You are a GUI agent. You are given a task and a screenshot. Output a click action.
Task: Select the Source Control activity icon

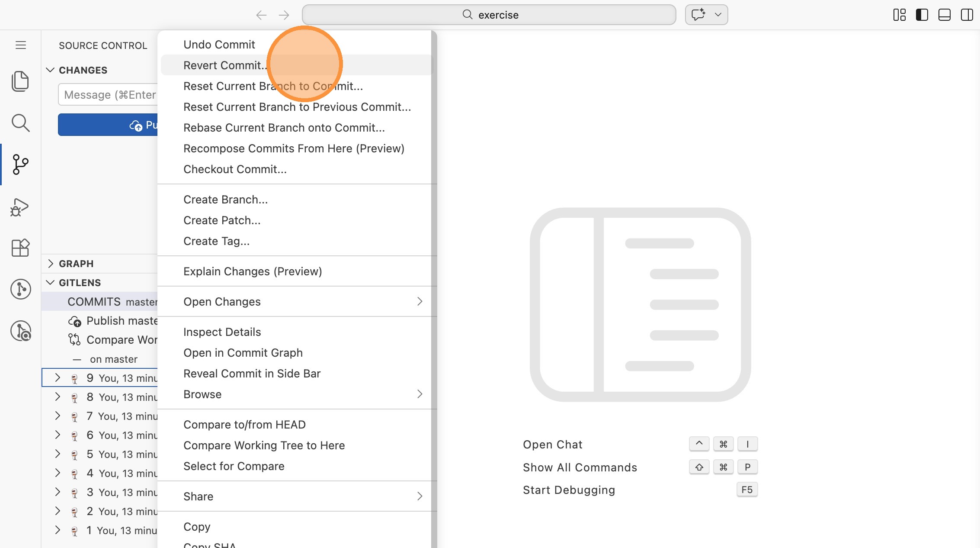[x=20, y=164]
